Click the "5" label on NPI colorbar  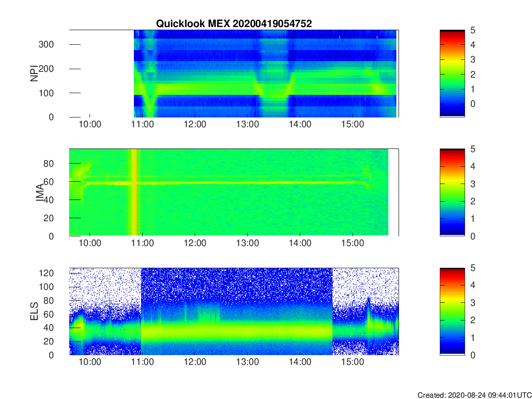pos(473,30)
